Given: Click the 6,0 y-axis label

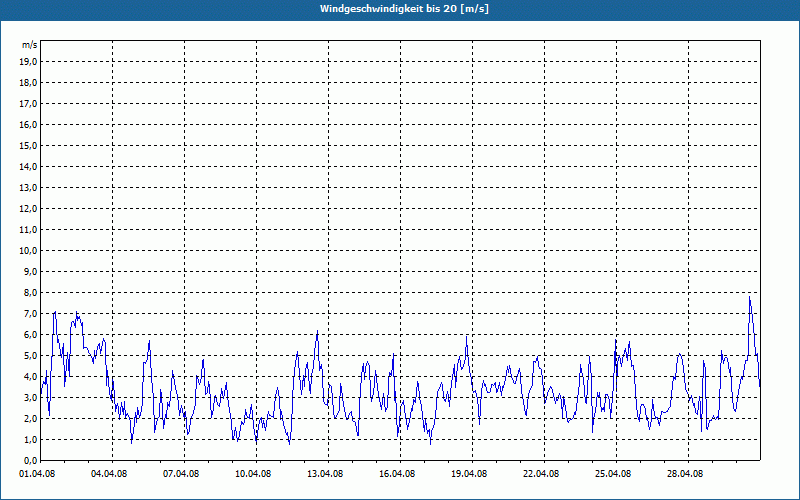Looking at the screenshot, I should pyautogui.click(x=31, y=335).
